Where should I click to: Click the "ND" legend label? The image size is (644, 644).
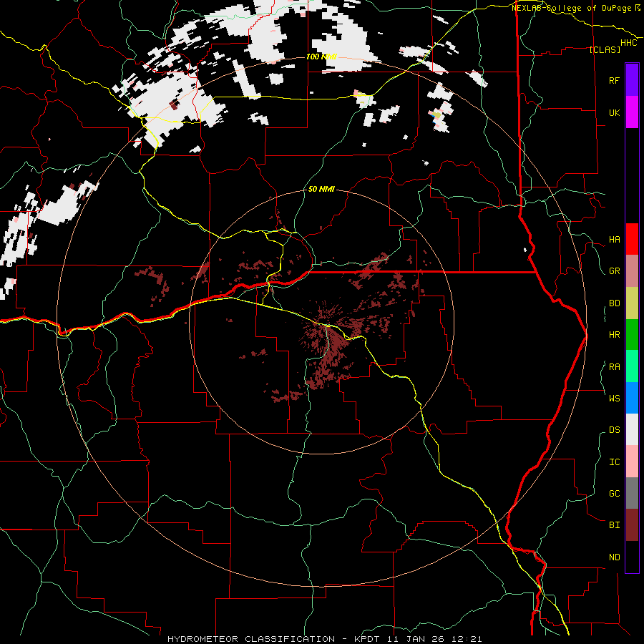click(x=614, y=557)
